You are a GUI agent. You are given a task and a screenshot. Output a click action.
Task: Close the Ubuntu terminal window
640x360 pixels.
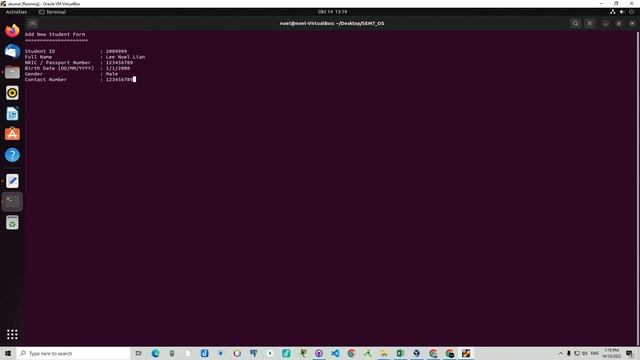point(632,23)
